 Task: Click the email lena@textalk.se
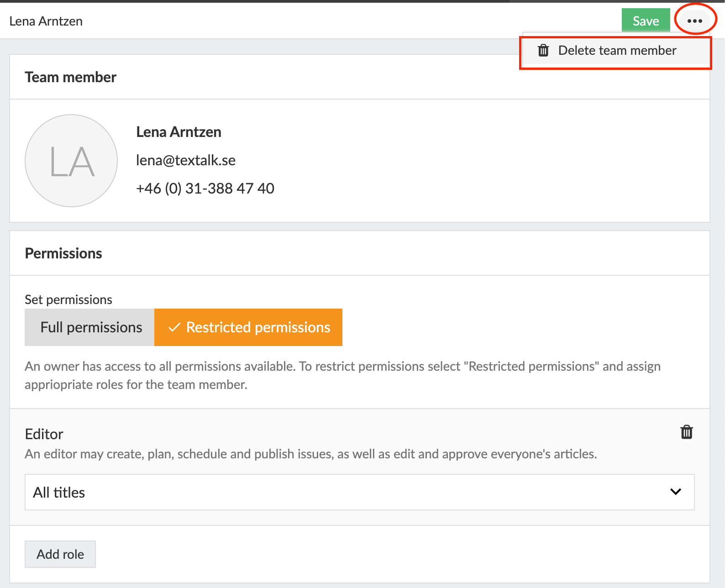pos(186,160)
